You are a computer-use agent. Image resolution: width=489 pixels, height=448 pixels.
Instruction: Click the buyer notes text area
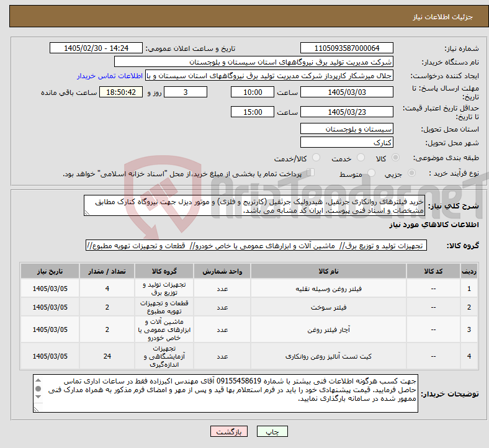(x=225, y=393)
